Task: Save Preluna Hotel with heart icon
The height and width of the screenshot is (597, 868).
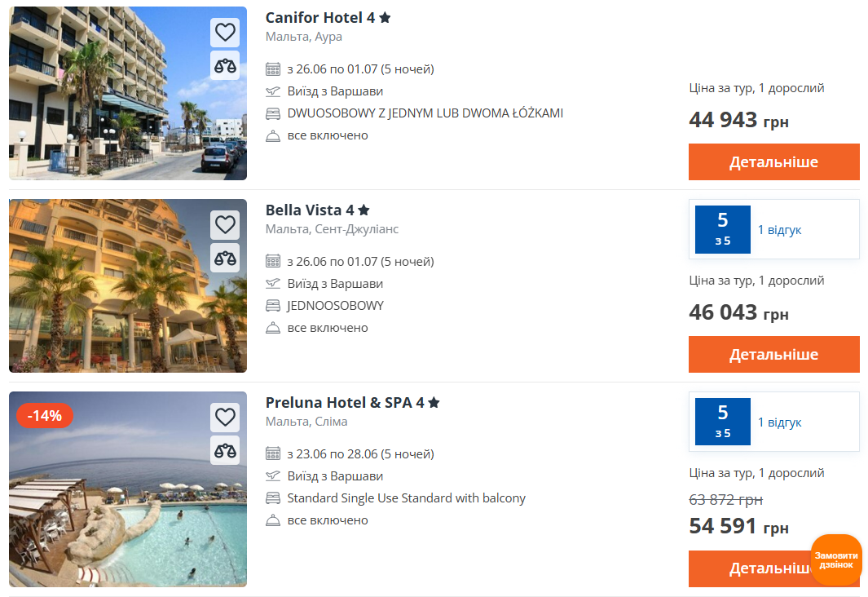Action: [x=225, y=418]
